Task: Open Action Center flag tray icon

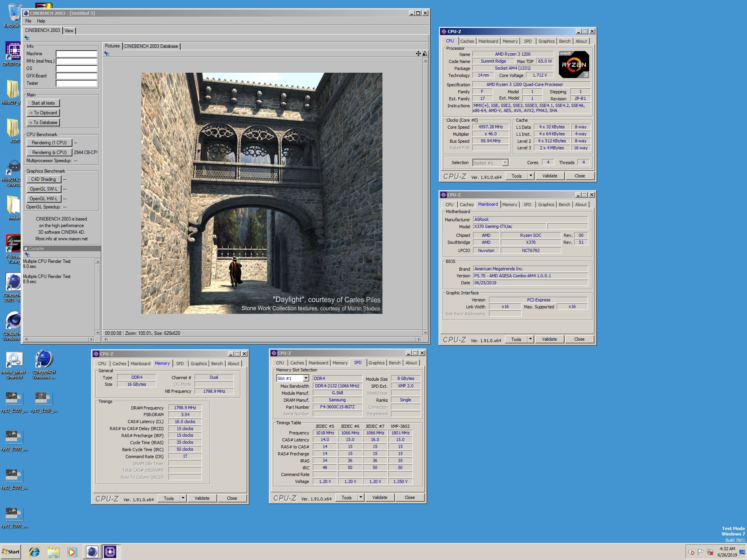Action: [701, 552]
